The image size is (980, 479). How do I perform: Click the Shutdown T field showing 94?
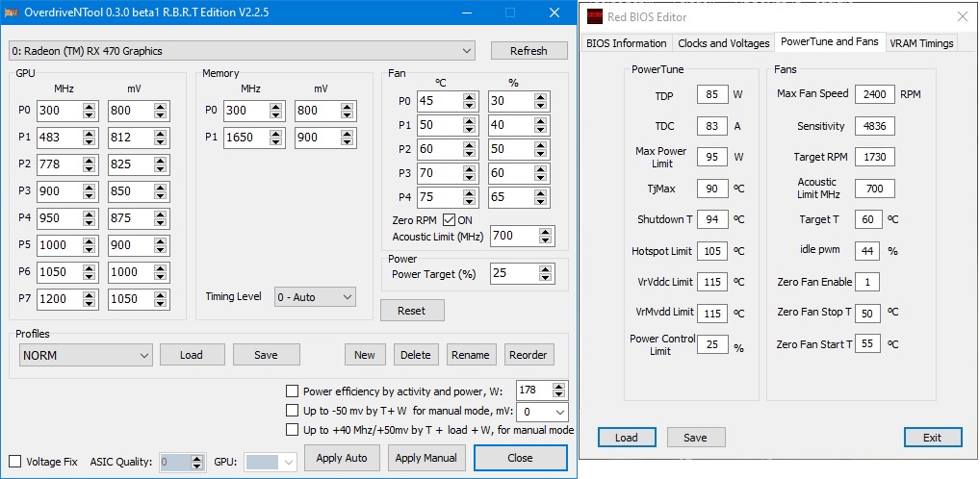tap(712, 220)
